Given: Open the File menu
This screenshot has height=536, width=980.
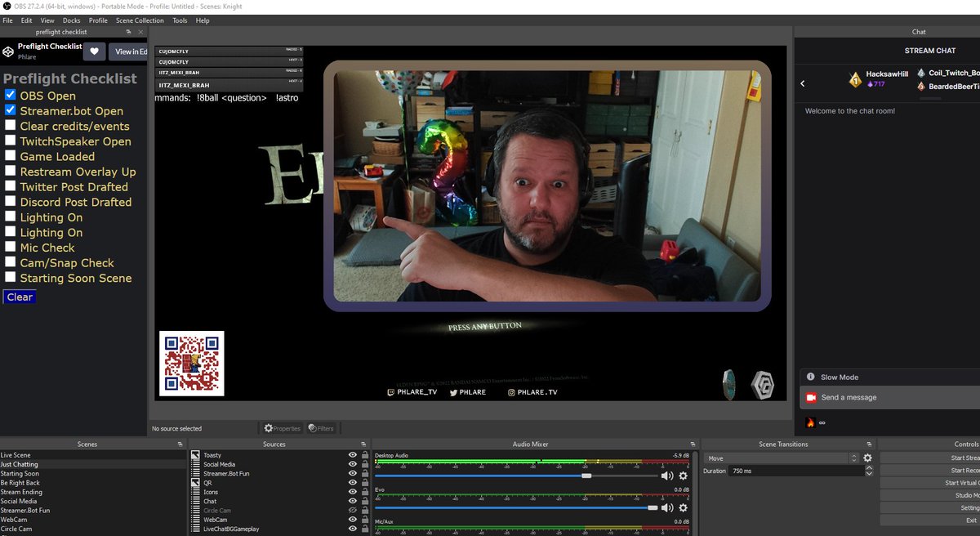Looking at the screenshot, I should point(7,20).
